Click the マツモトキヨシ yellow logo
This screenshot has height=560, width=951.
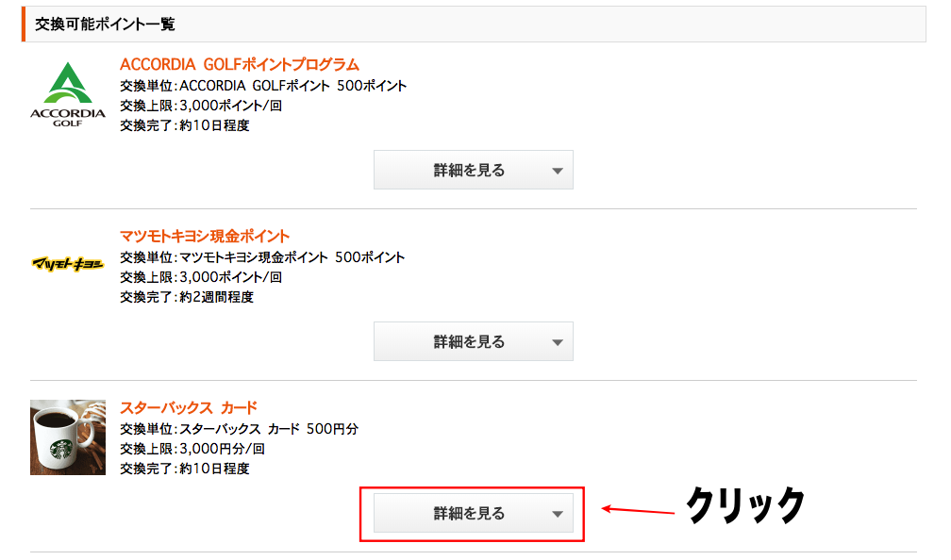(x=68, y=264)
